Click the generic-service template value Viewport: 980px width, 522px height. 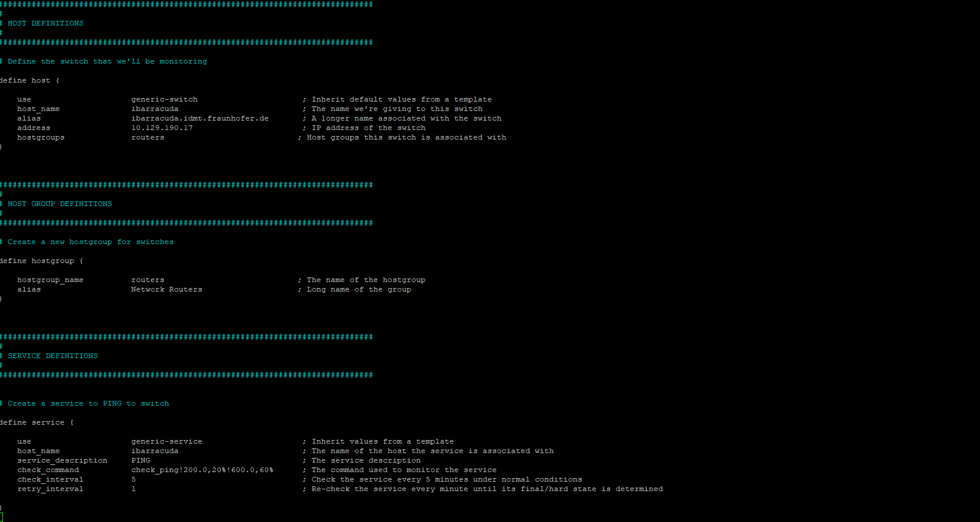167,442
